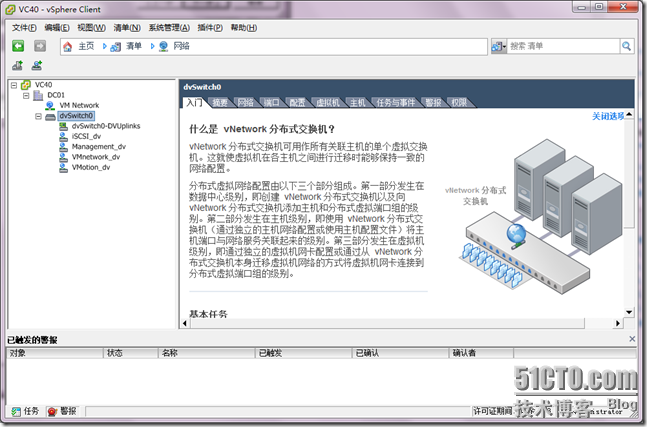647x427 pixels.
Task: Click the horizontal scroll-left arrow
Action: point(185,323)
